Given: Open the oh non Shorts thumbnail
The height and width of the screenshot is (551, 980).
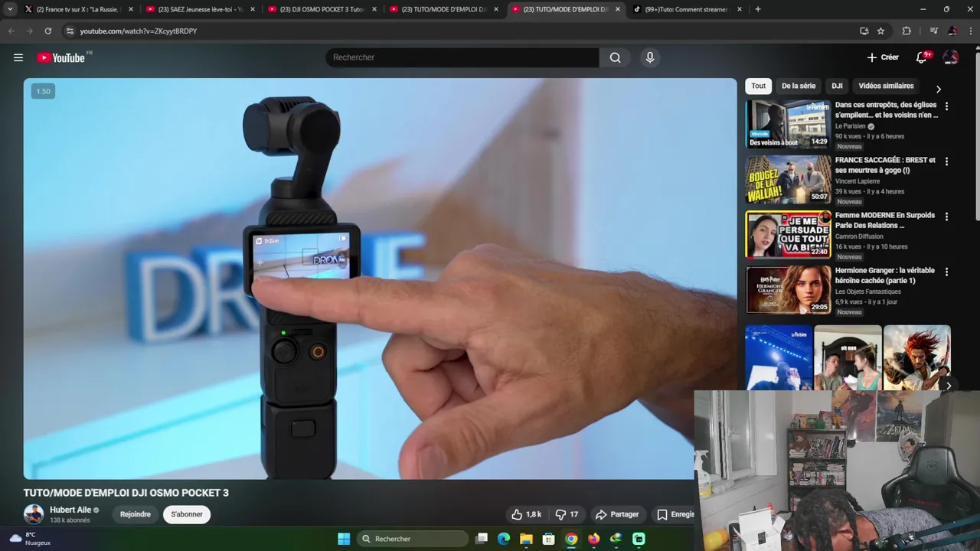Looking at the screenshot, I should click(x=848, y=357).
